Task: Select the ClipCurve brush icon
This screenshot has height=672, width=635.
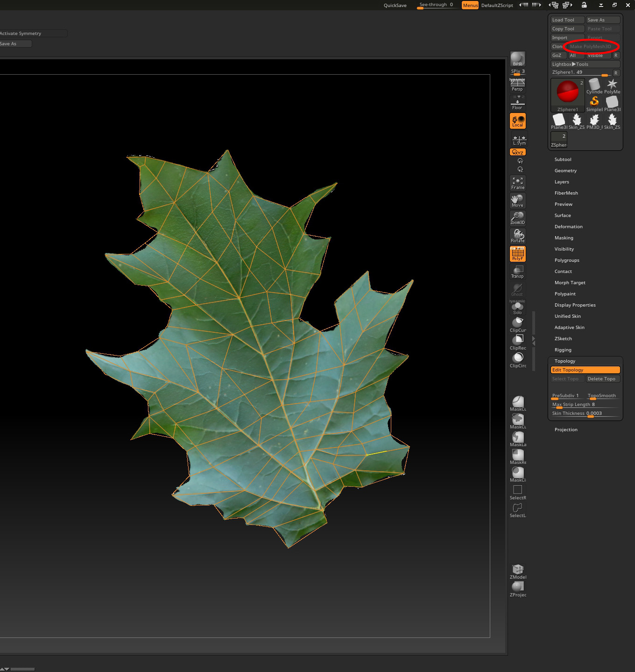Action: tap(518, 325)
